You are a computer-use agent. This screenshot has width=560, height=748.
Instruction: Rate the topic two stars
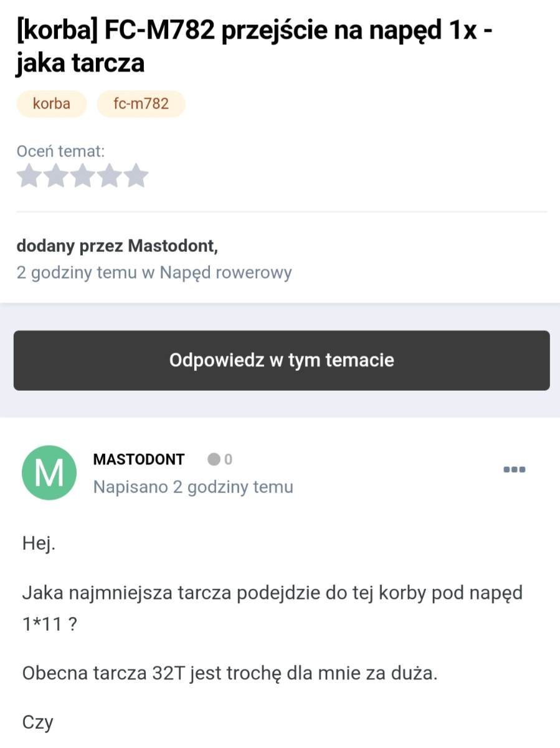pos(55,176)
